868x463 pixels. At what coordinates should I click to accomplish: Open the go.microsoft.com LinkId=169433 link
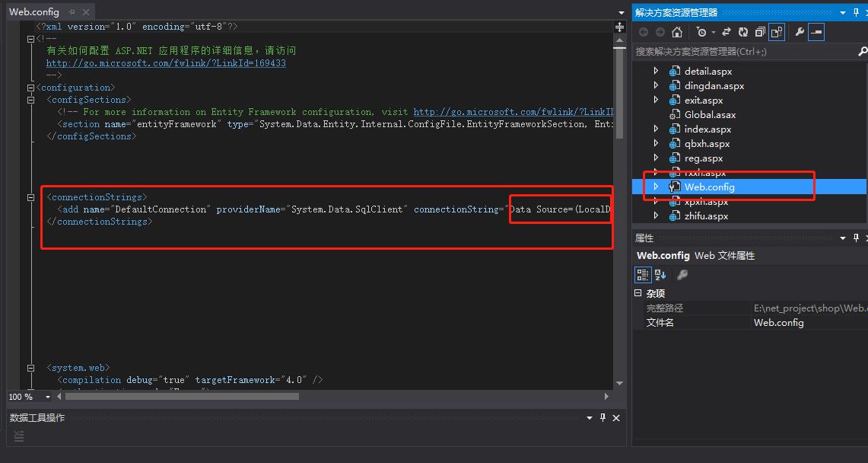[166, 62]
